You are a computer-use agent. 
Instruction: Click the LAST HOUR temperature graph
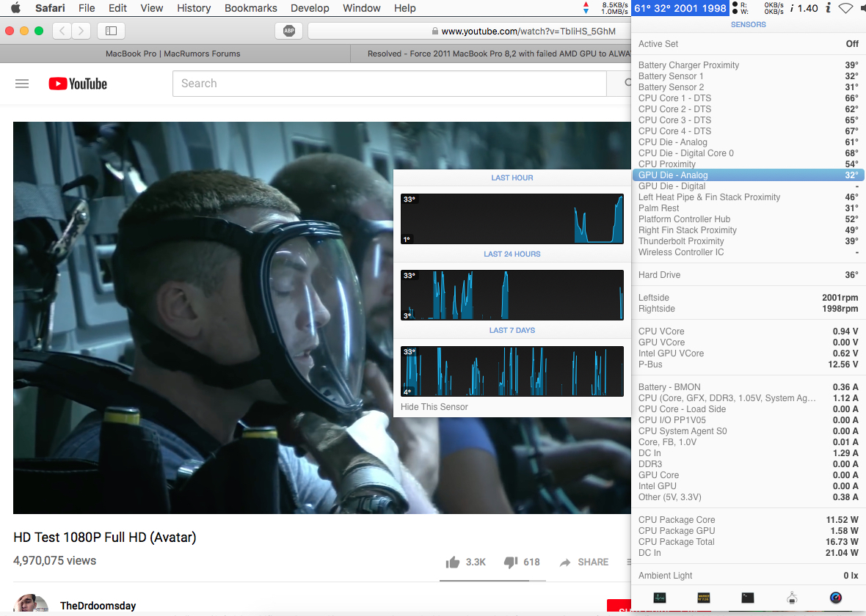[512, 219]
